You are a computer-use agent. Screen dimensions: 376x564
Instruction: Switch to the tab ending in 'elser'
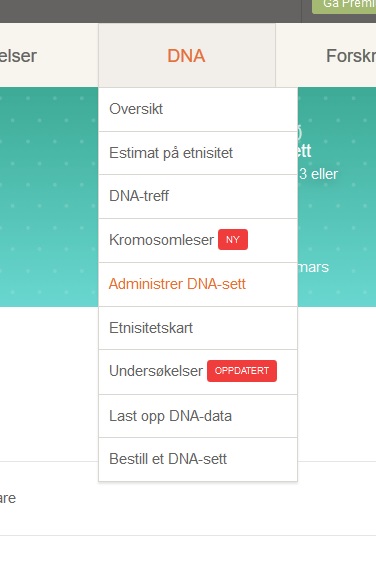(49, 55)
